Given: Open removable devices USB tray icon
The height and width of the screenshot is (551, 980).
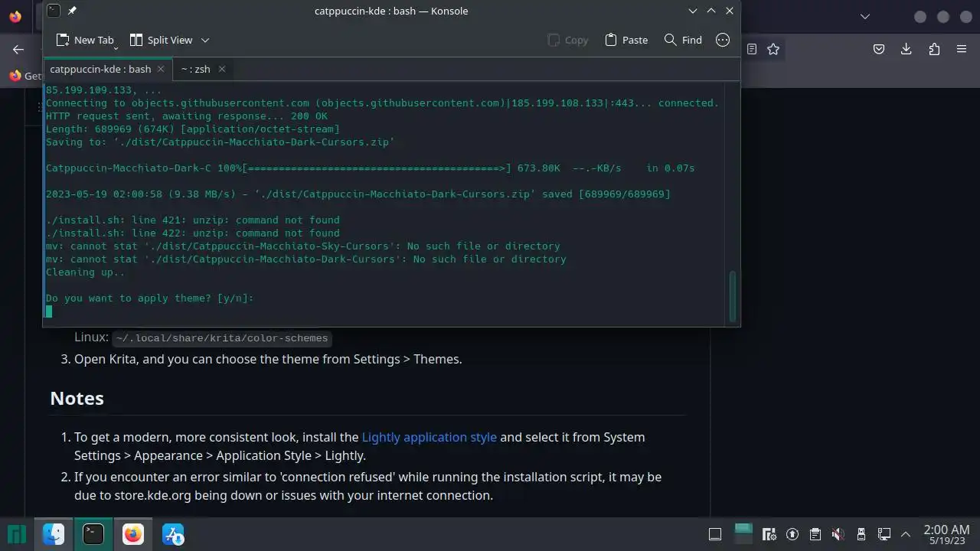Looking at the screenshot, I should pyautogui.click(x=861, y=534).
